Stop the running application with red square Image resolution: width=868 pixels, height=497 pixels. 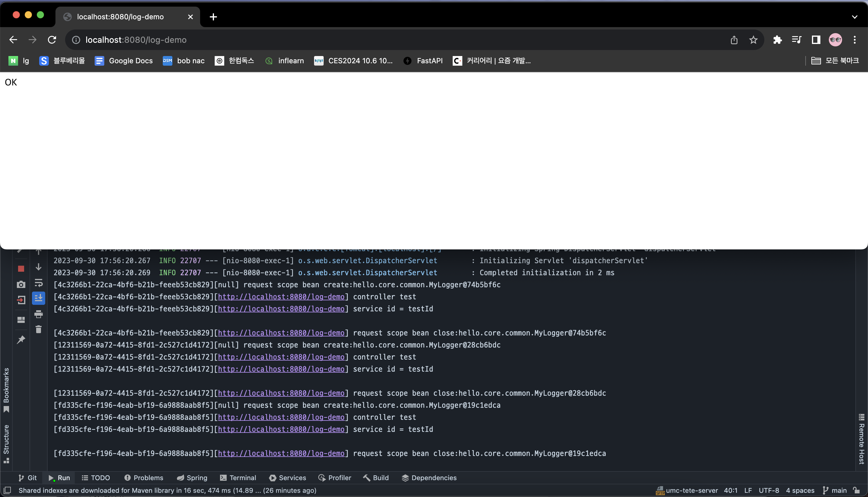click(x=21, y=269)
